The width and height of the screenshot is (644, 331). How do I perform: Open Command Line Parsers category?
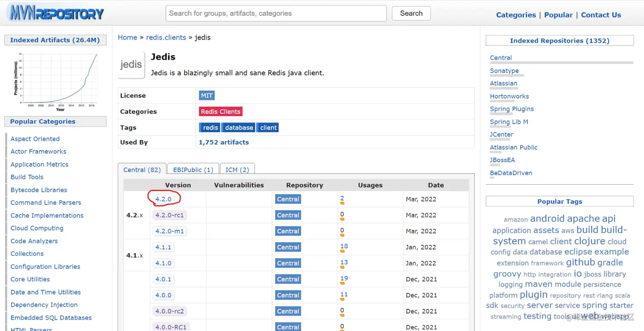click(46, 203)
